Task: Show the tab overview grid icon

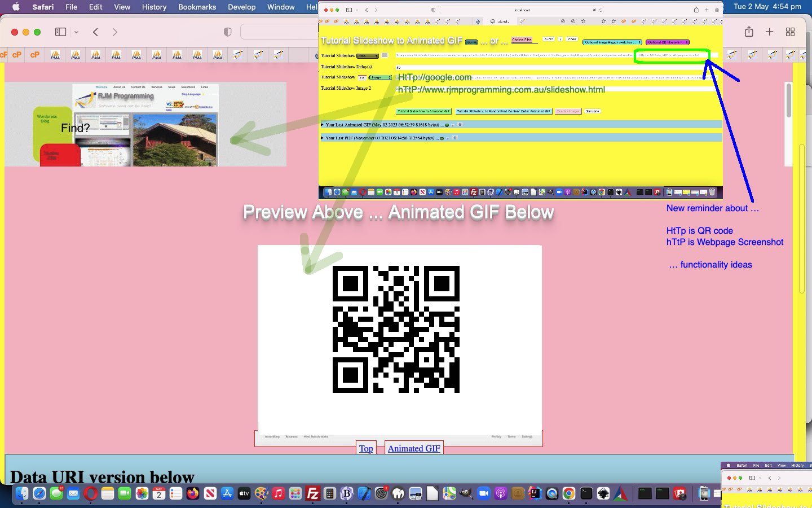Action: coord(790,32)
